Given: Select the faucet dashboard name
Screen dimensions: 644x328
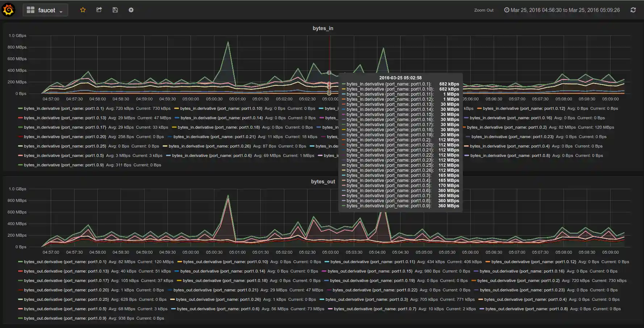Looking at the screenshot, I should pyautogui.click(x=46, y=10).
